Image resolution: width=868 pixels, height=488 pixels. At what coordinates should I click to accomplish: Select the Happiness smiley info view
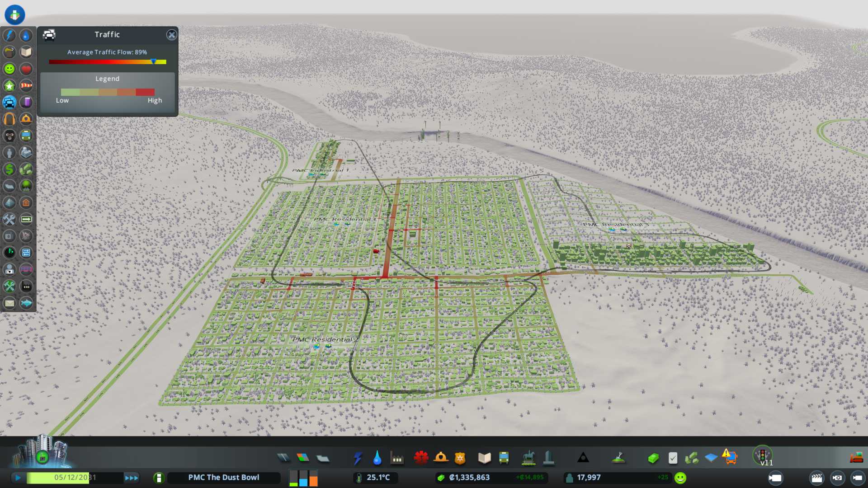click(9, 69)
